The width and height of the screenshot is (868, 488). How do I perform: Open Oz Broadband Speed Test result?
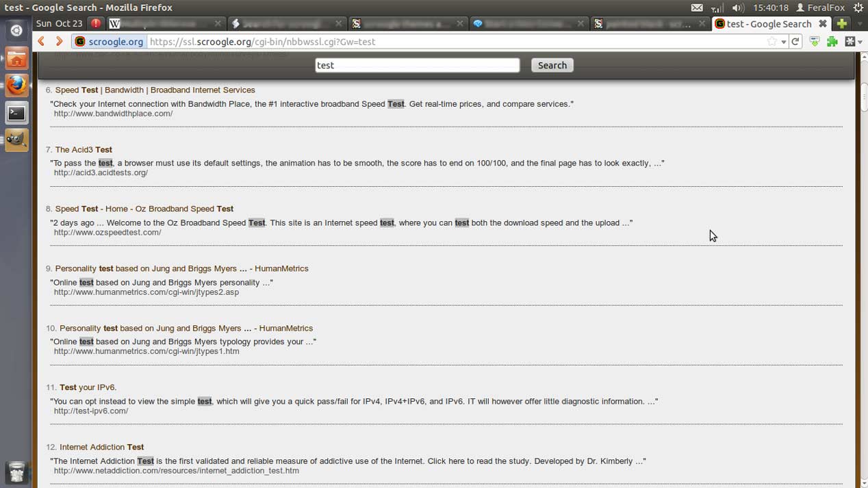pyautogui.click(x=144, y=209)
